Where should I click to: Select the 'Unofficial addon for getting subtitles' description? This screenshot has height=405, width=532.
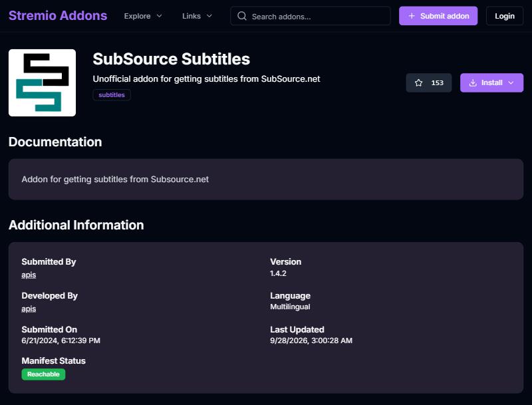(206, 79)
